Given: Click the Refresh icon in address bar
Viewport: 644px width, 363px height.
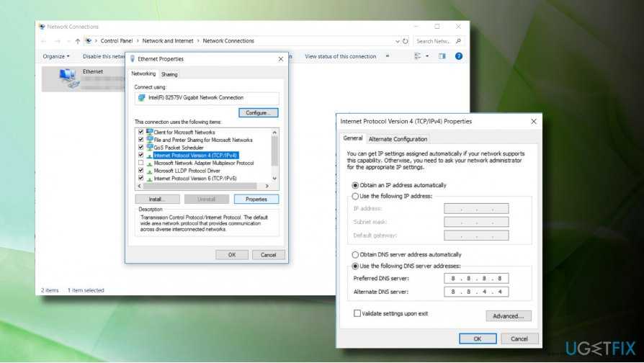Looking at the screenshot, I should coord(406,41).
